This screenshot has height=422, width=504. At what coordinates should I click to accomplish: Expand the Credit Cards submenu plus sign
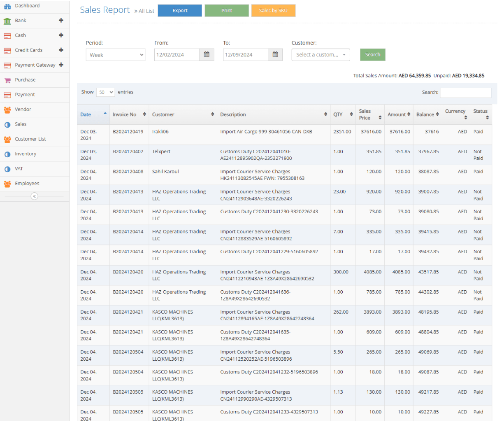point(61,50)
